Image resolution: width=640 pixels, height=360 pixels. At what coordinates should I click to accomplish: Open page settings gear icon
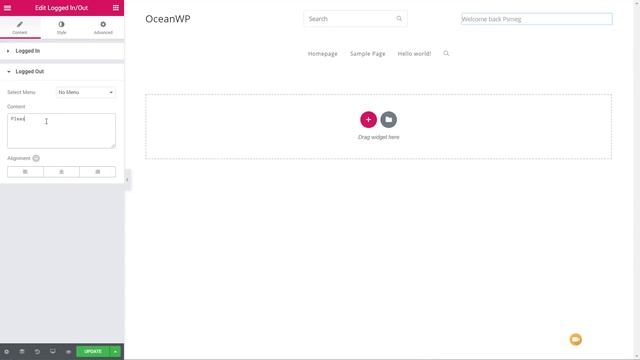(7, 351)
